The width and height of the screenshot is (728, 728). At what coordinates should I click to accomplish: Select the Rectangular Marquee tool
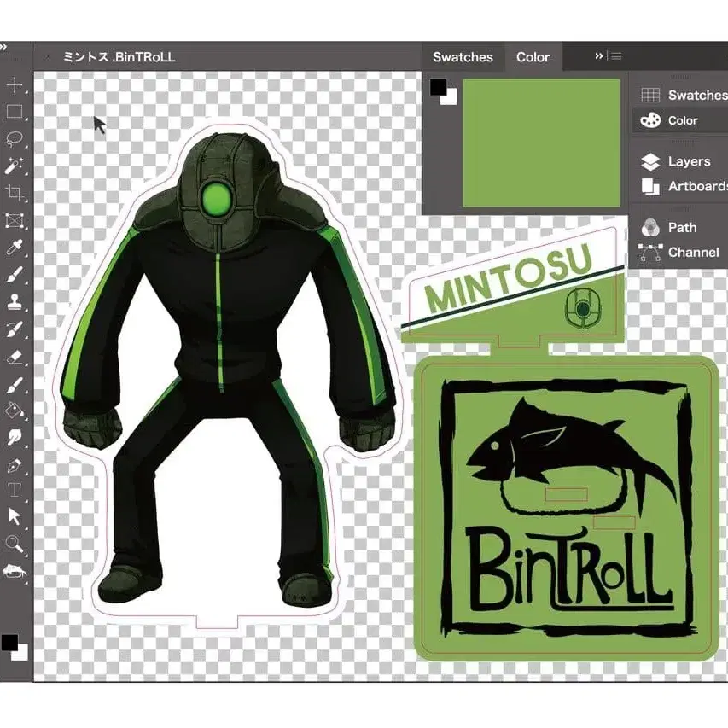pos(15,112)
